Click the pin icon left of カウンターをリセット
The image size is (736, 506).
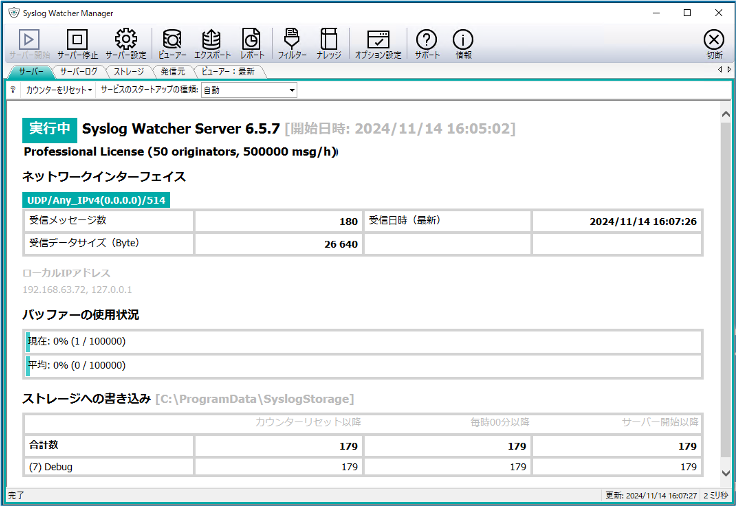click(13, 89)
